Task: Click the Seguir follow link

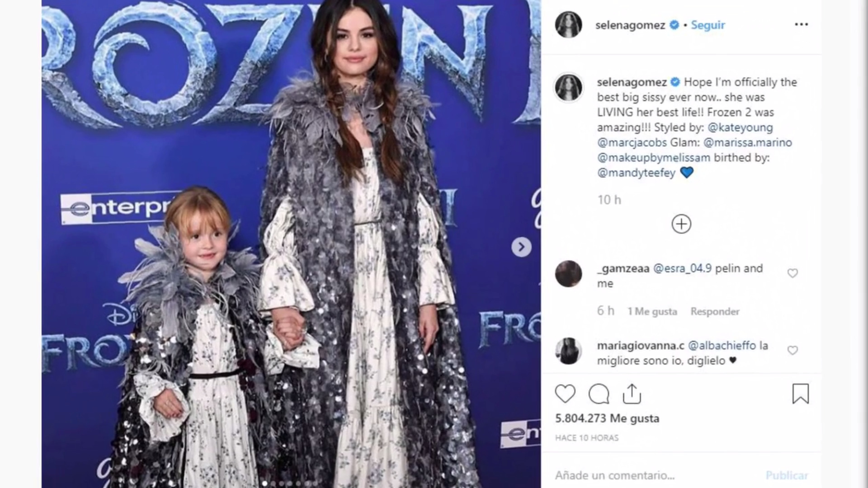Action: (708, 25)
